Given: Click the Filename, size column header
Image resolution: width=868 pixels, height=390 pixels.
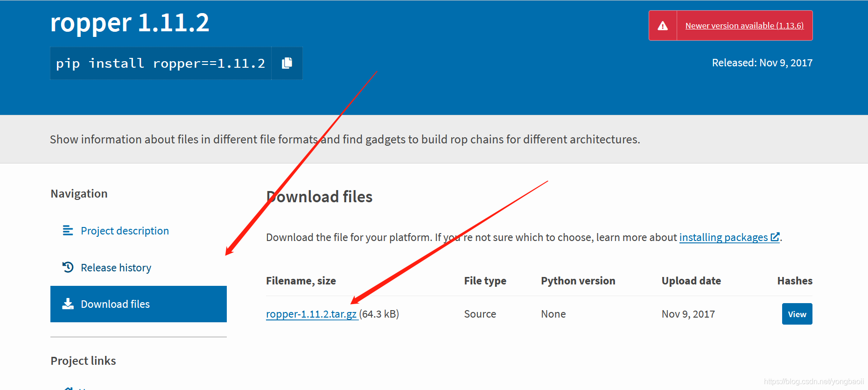Looking at the screenshot, I should 301,281.
